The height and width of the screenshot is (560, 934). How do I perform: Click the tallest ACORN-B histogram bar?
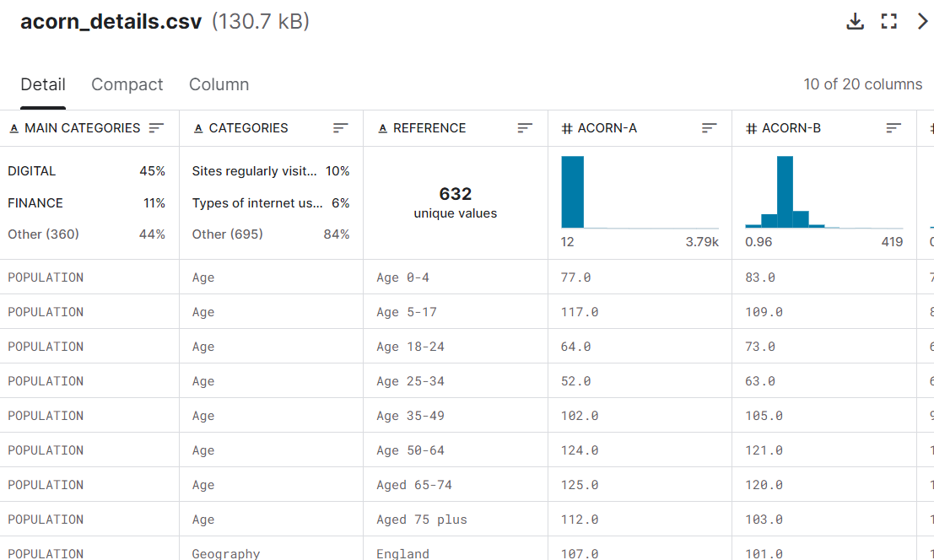785,192
